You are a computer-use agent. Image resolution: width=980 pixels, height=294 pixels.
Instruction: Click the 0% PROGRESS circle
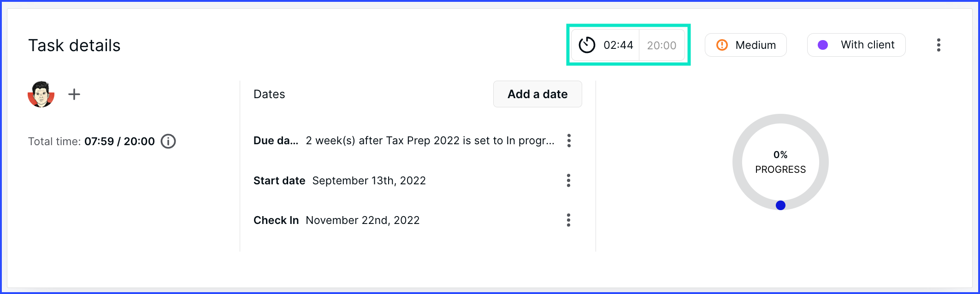(780, 162)
